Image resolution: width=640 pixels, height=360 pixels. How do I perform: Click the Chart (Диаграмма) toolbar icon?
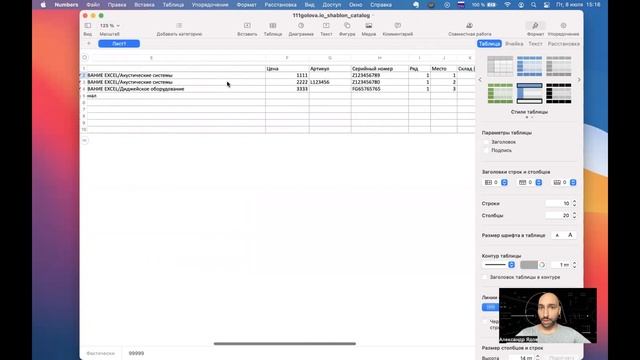(301, 26)
